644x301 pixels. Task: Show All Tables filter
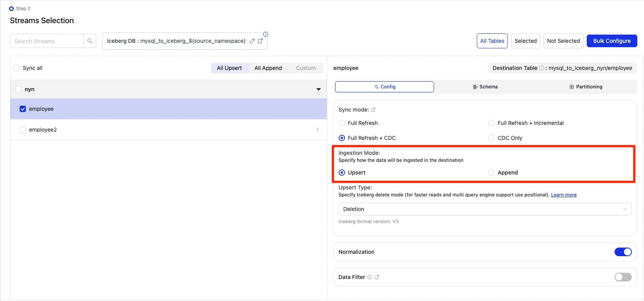(x=492, y=41)
